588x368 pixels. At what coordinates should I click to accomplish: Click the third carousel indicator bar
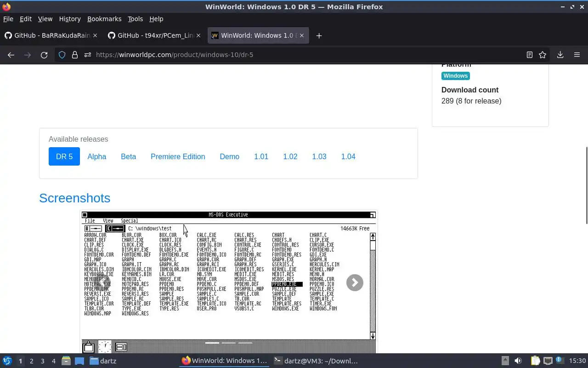click(245, 343)
